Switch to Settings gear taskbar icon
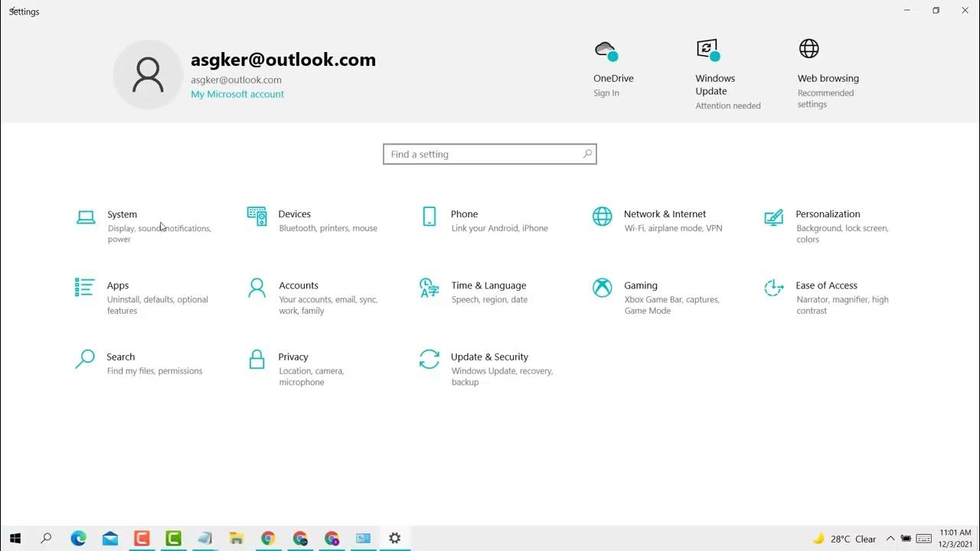This screenshot has height=551, width=980. click(x=394, y=539)
